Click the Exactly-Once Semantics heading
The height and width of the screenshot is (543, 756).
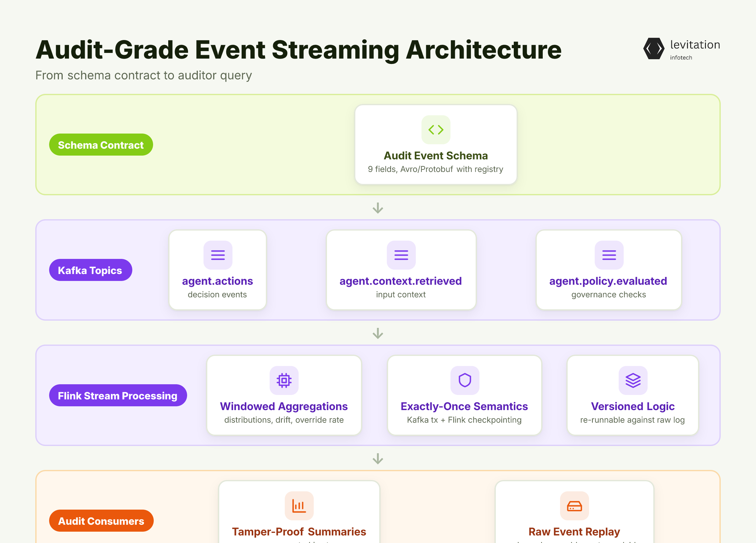coord(464,406)
